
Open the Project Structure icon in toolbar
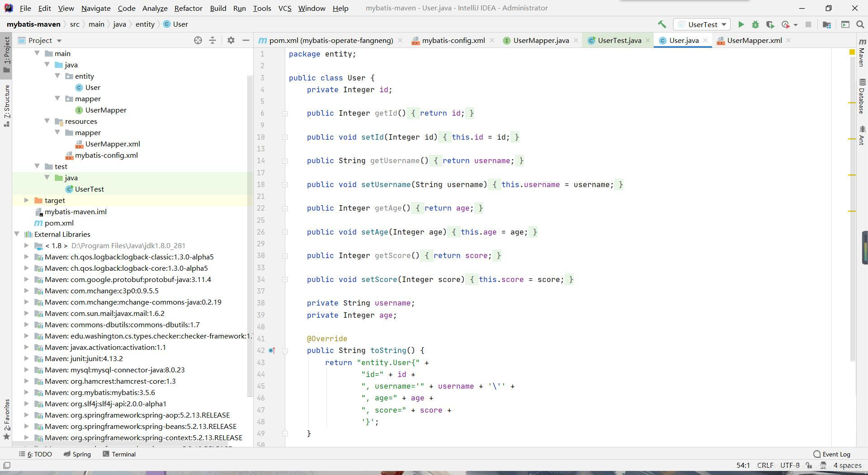click(827, 24)
